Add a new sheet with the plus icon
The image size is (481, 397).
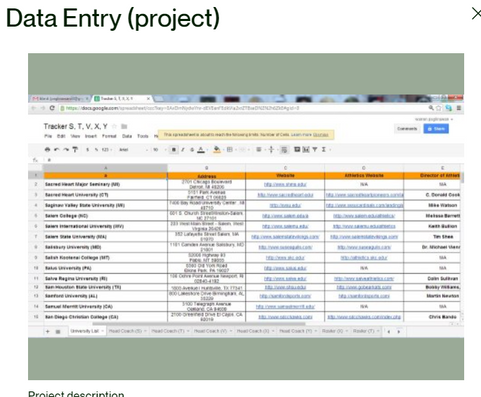(x=48, y=331)
